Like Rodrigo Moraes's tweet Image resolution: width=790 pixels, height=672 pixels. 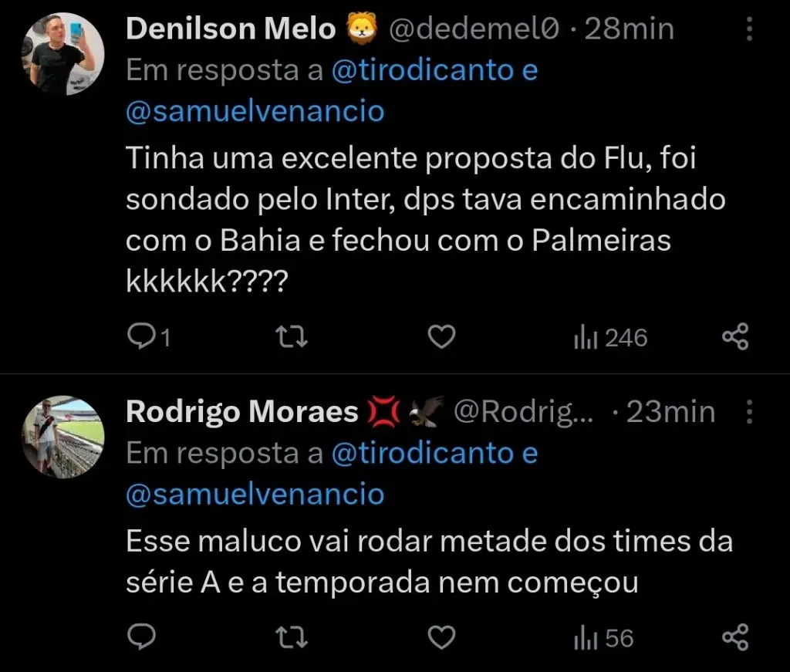(x=441, y=638)
